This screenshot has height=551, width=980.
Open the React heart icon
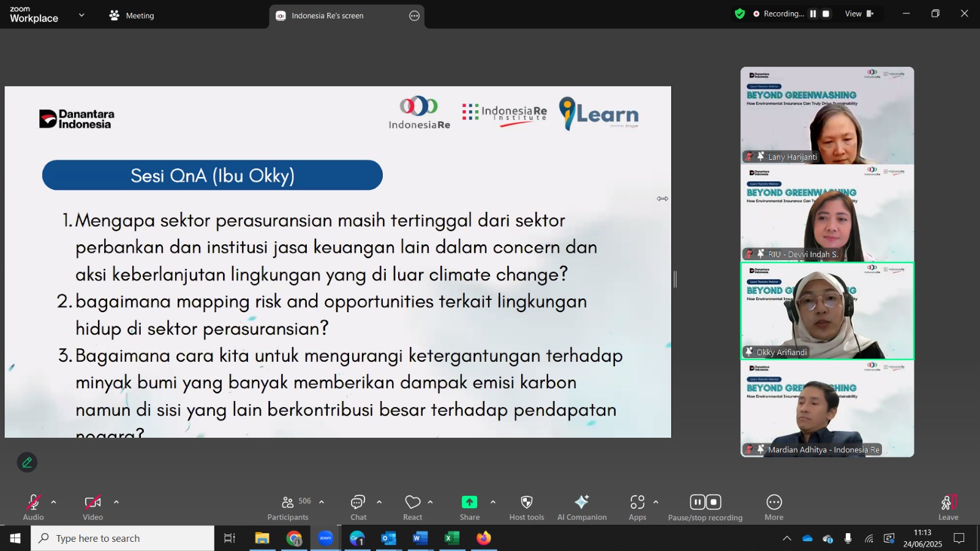click(x=413, y=503)
